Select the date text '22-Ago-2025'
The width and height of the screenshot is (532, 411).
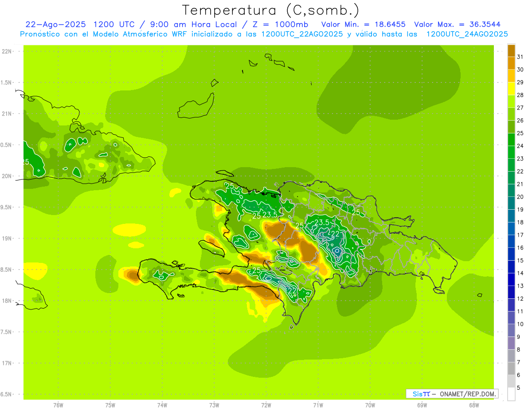click(x=55, y=24)
